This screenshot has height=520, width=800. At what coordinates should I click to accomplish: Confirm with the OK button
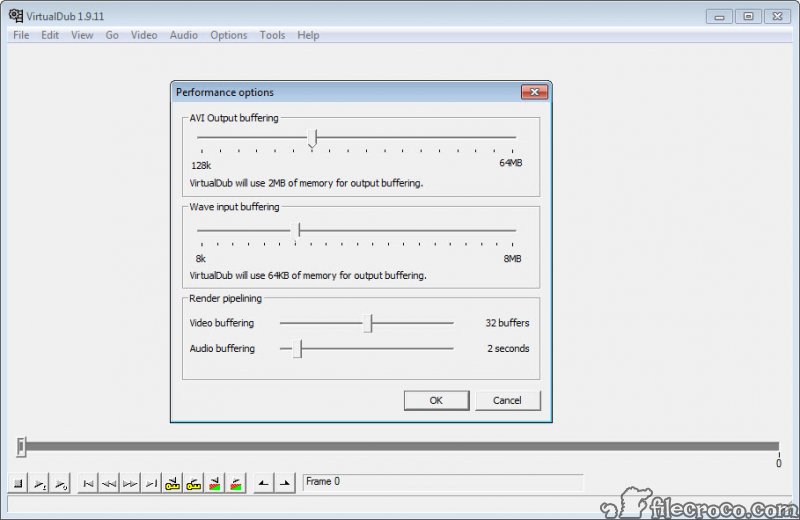click(436, 401)
